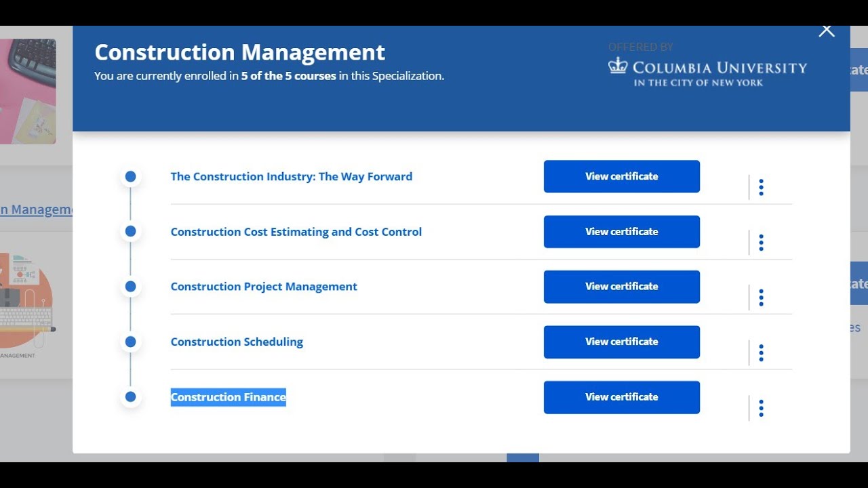The image size is (868, 488).
Task: Click the background project management illustration thumbnail
Action: point(27,305)
